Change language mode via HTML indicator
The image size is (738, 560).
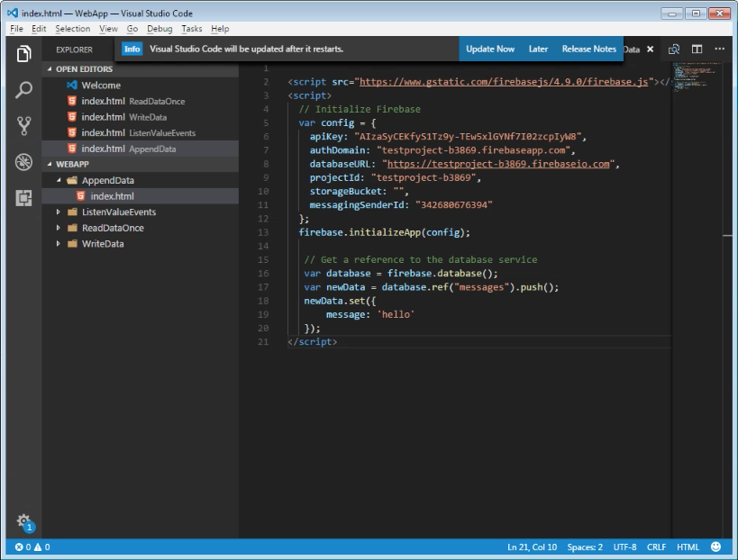tap(688, 546)
